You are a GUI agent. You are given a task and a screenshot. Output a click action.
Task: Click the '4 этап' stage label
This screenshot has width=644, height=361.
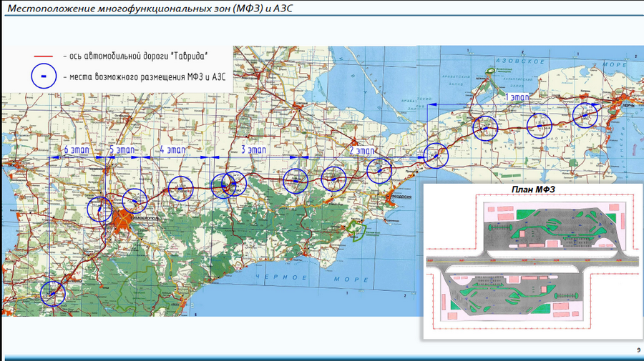(x=171, y=150)
